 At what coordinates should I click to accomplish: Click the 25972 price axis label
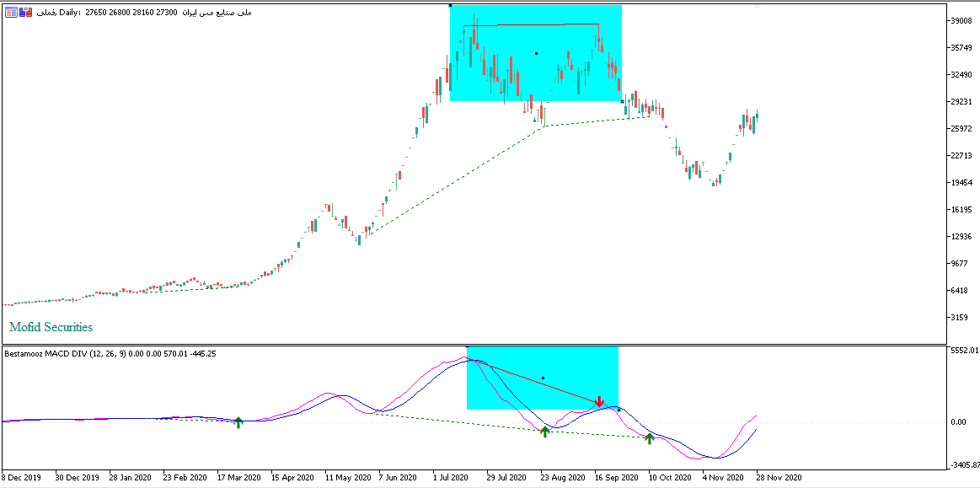961,129
